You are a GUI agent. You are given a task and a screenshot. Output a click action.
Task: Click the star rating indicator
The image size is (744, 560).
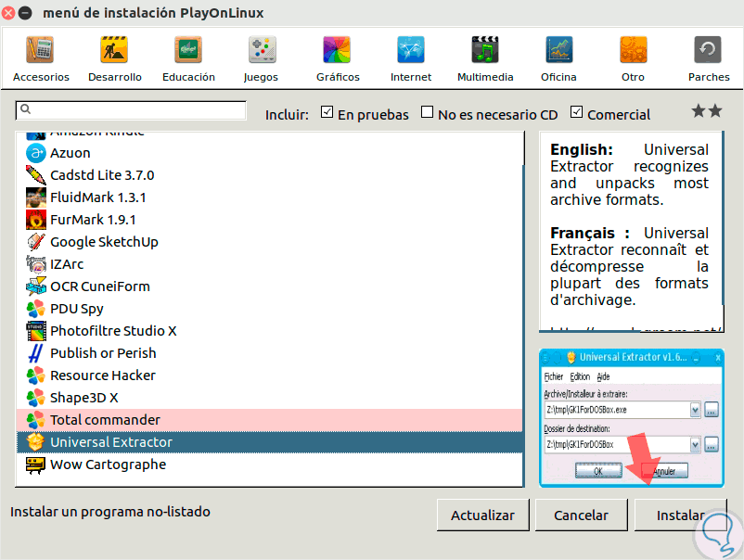707,111
